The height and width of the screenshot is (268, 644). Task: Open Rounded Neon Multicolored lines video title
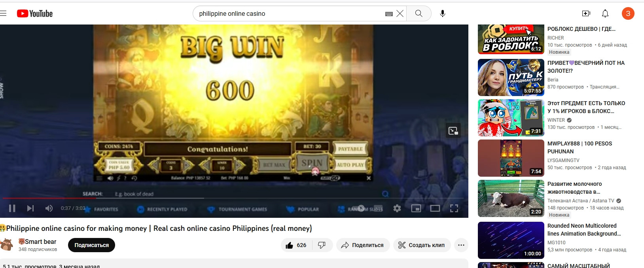[584, 230]
